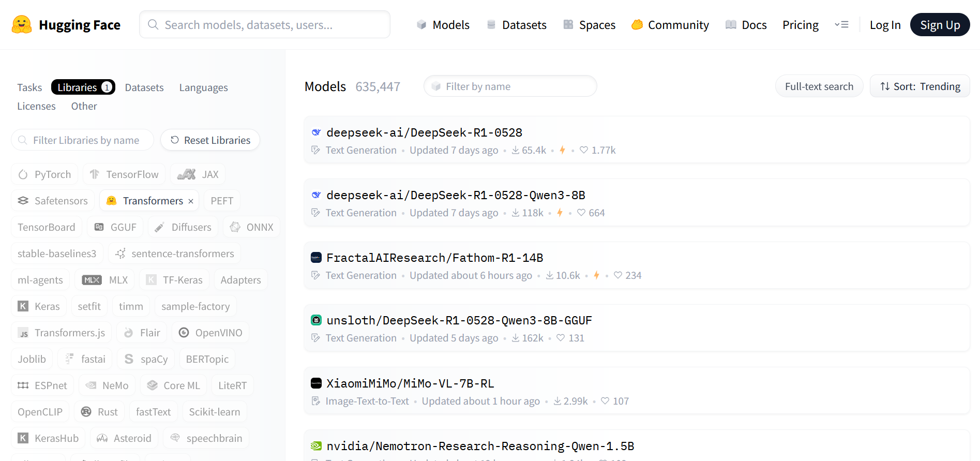Viewport: 980px width, 461px height.
Task: Expand the more-options menu icon in navbar
Action: click(841, 24)
